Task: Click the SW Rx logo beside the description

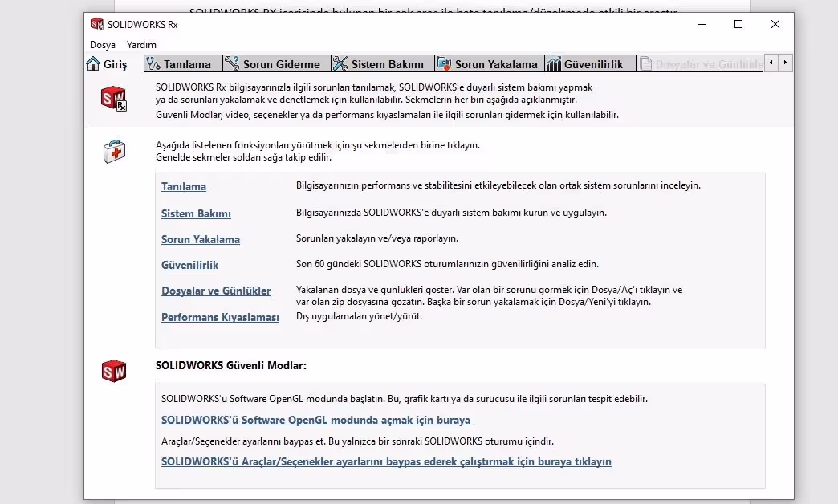Action: coord(114,99)
